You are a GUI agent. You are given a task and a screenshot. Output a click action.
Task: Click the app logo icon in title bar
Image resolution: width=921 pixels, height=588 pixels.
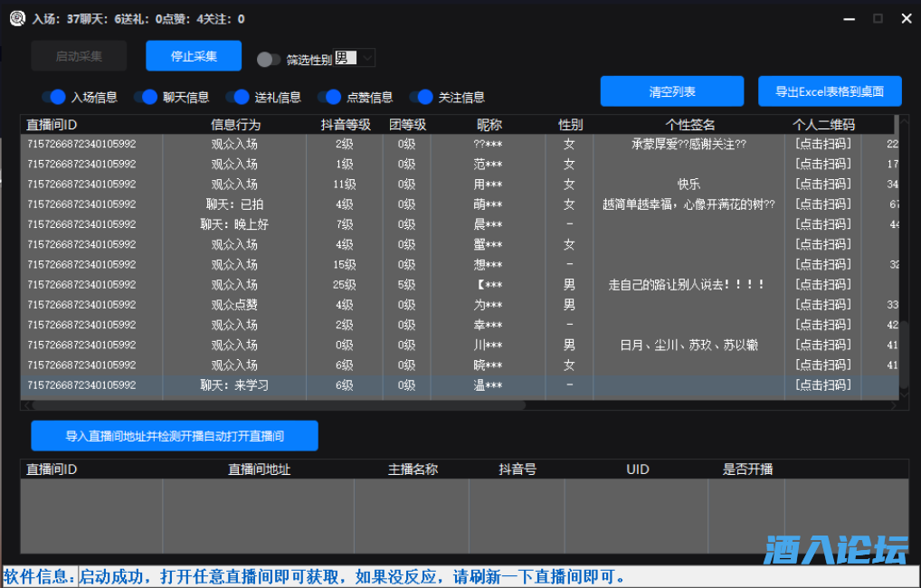[17, 18]
